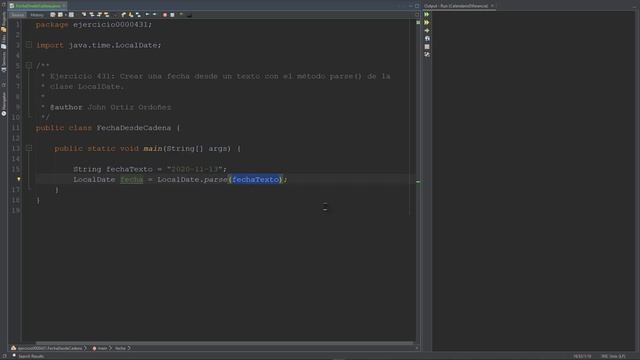Click the main method name
Viewport: 640px width, 360px height.
(x=153, y=149)
